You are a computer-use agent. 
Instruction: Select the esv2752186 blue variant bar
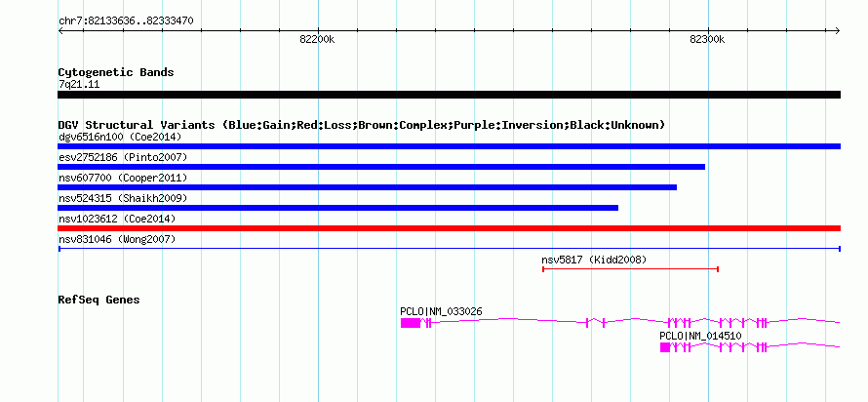381,167
